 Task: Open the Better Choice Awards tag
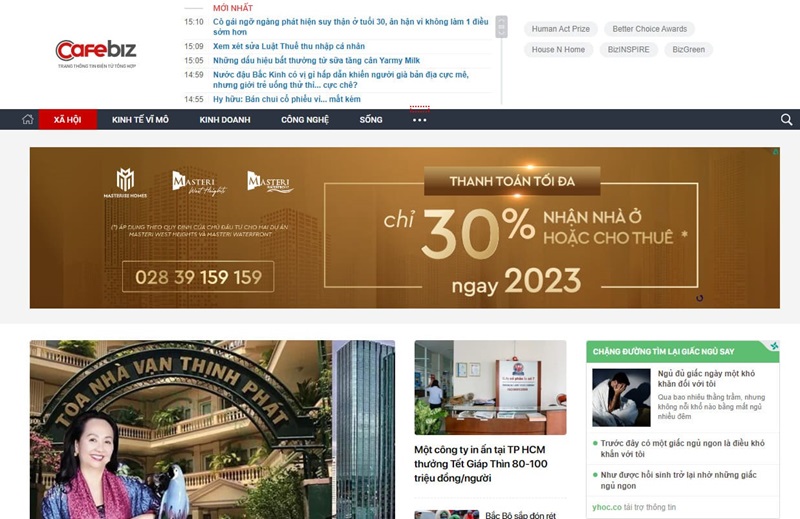pyautogui.click(x=649, y=29)
